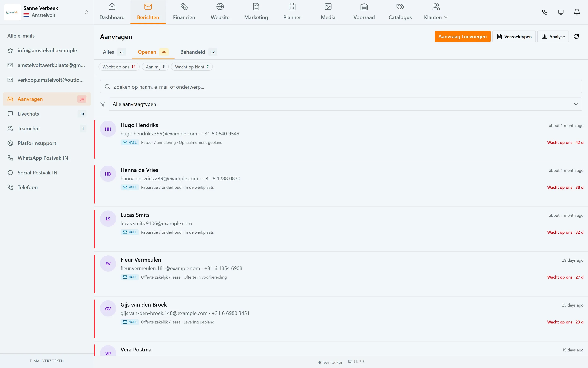Open Vera Postma request
Viewport: 588px width, 368px height.
point(341,349)
